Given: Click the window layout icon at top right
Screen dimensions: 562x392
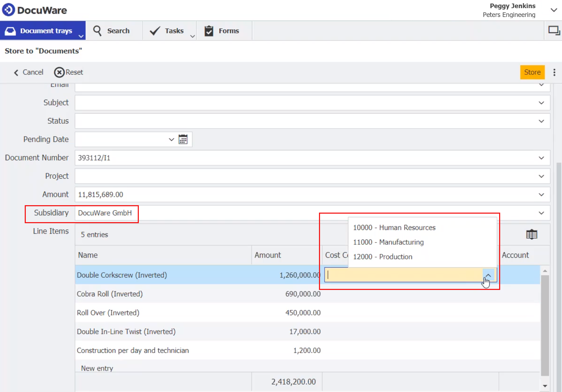Looking at the screenshot, I should (x=554, y=31).
